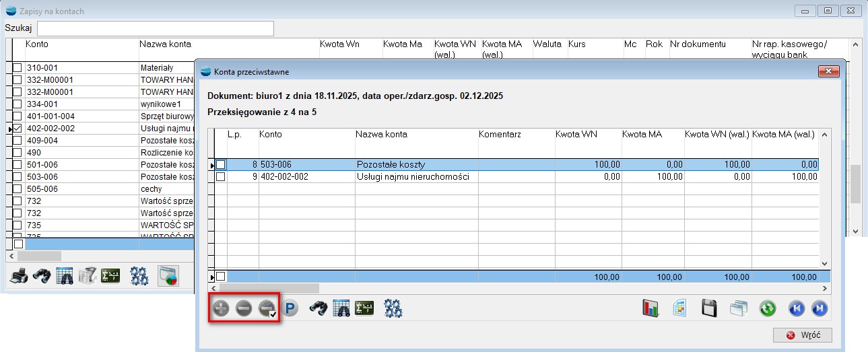Click the Szukaj search input field
Image resolution: width=868 pixels, height=352 pixels.
click(155, 28)
